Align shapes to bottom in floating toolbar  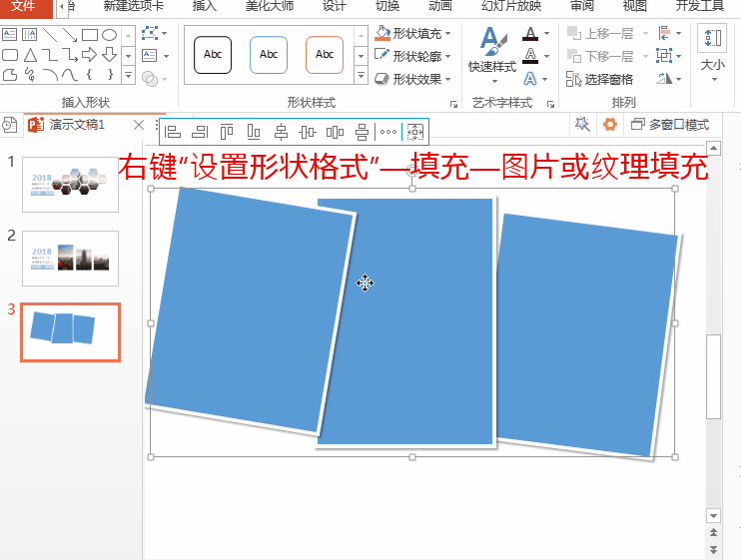[x=254, y=132]
